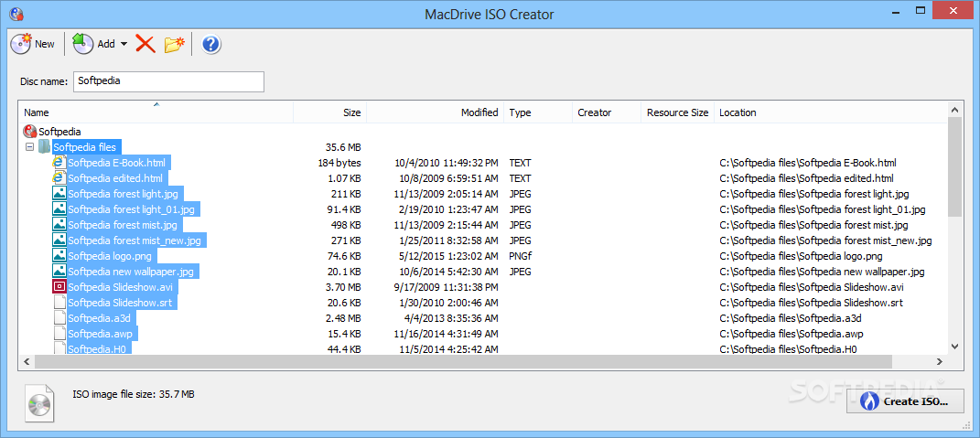The width and height of the screenshot is (980, 438).
Task: Click the New disc toolbar button
Action: [33, 44]
